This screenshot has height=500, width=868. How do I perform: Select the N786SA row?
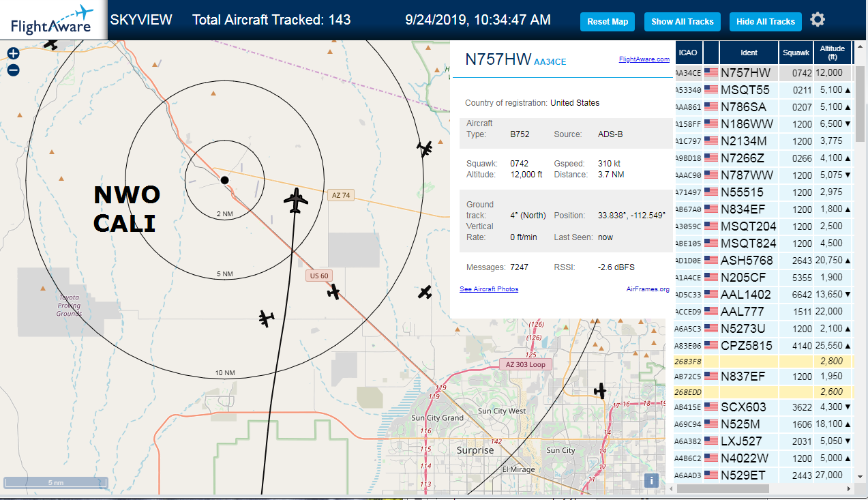[x=763, y=107]
